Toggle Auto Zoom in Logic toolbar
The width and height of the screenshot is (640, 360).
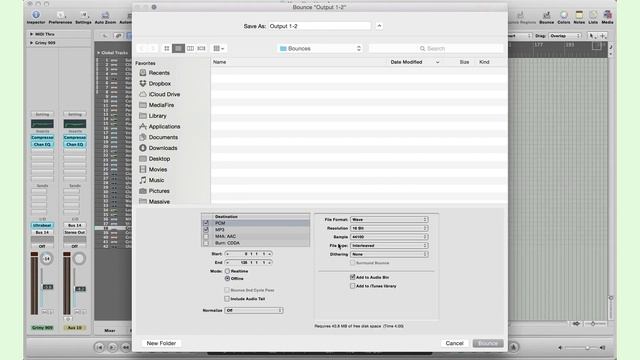pos(105,17)
